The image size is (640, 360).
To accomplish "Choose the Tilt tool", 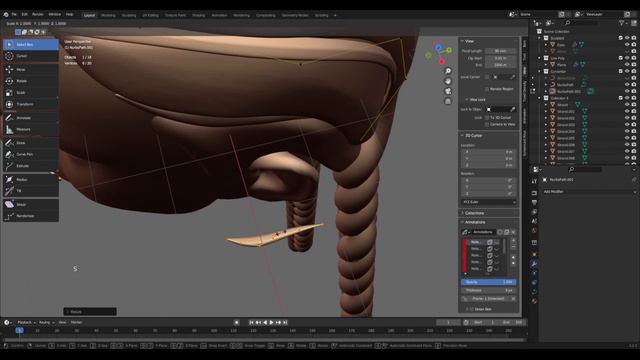I will [x=31, y=191].
